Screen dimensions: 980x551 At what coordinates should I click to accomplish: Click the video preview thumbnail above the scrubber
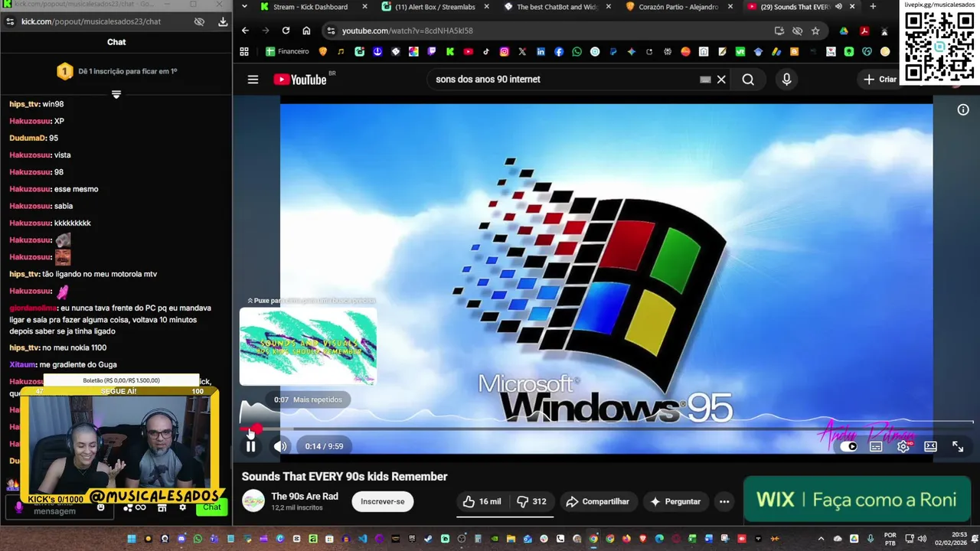coord(308,347)
